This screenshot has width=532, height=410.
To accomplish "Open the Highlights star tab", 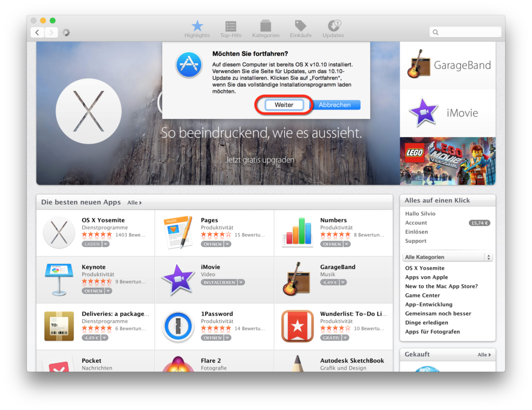I will pyautogui.click(x=197, y=29).
